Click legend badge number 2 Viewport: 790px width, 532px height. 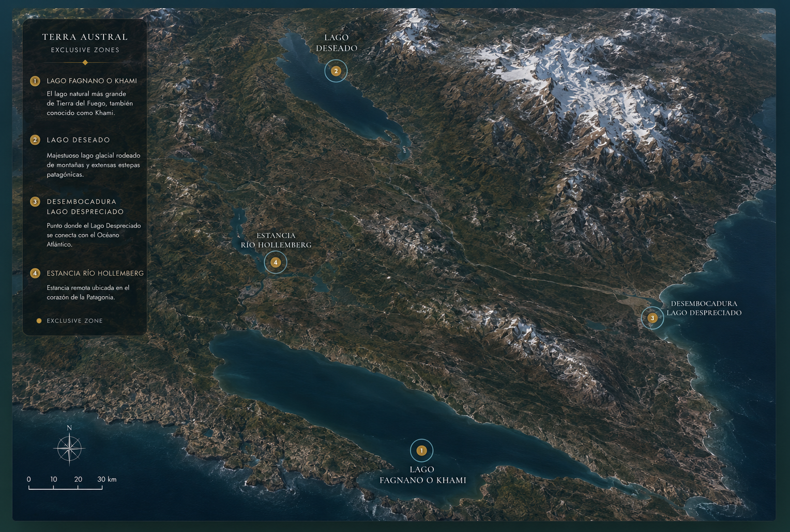coord(35,140)
